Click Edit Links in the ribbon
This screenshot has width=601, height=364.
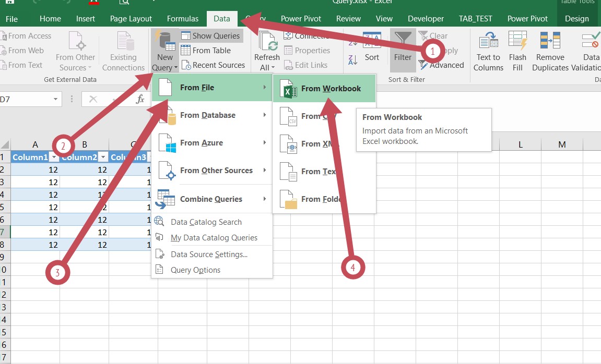tap(305, 65)
